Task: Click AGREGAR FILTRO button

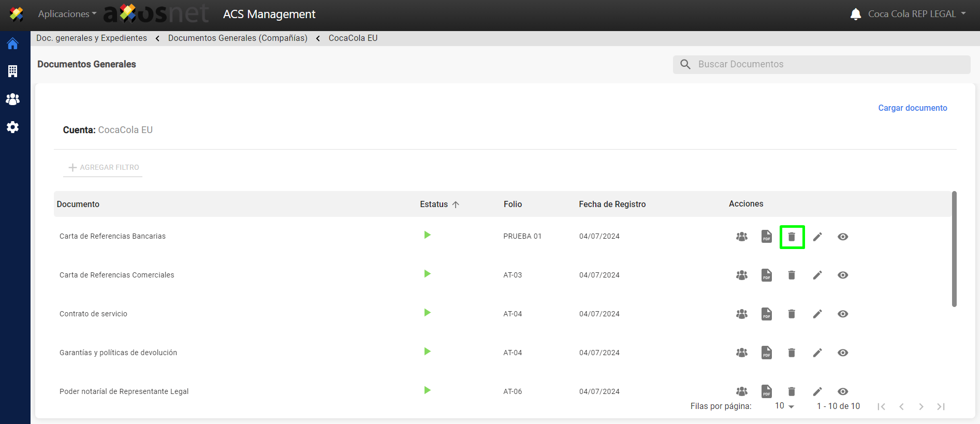Action: tap(104, 167)
